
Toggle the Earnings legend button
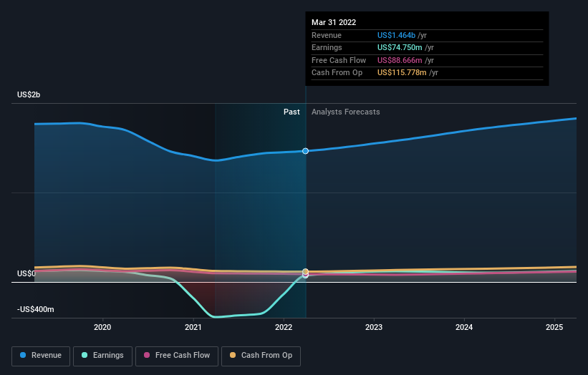pos(102,356)
